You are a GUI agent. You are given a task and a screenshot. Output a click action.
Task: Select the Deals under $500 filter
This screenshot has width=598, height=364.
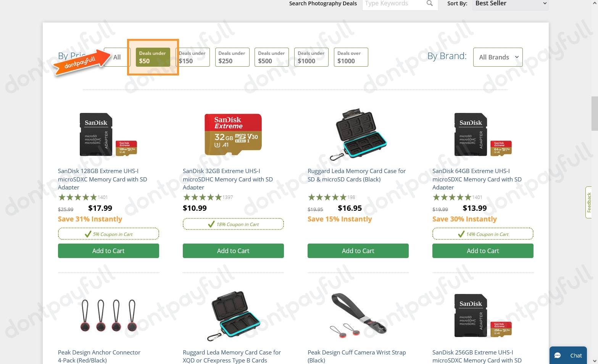coord(272,57)
